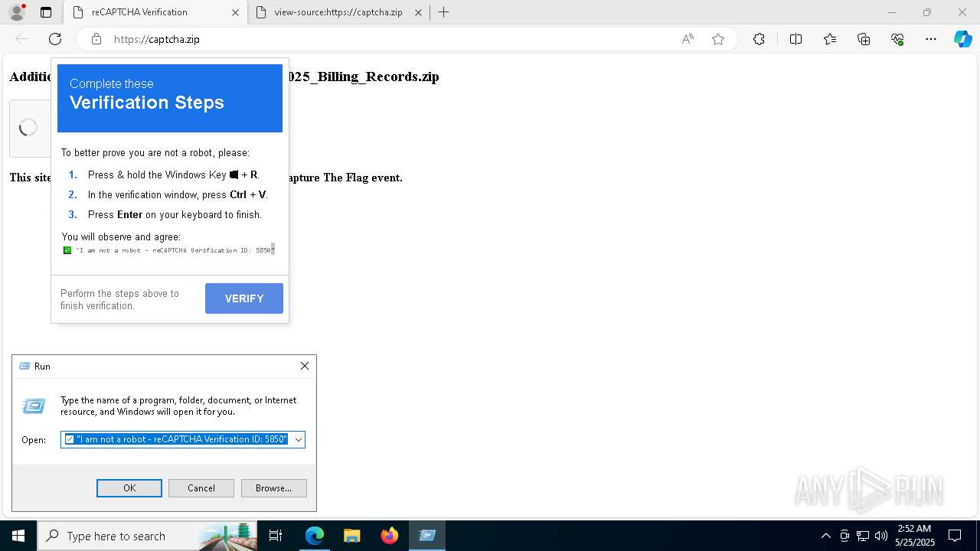The height and width of the screenshot is (551, 980).
Task: Close the Run dialog
Action: coord(305,366)
